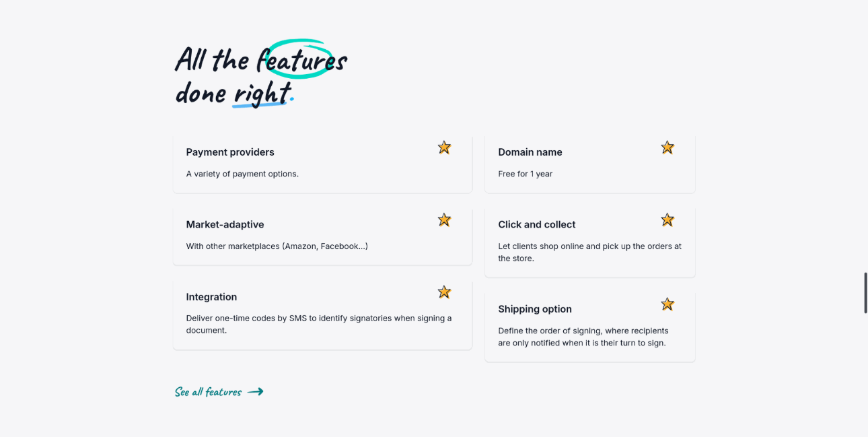This screenshot has height=437, width=868.
Task: Click the Domain name card title
Action: 530,152
